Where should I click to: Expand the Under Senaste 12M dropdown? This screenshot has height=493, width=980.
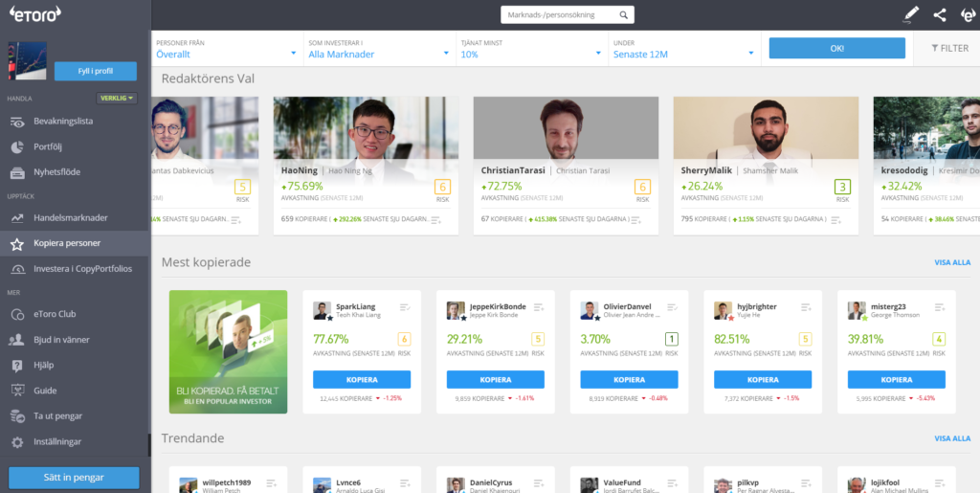click(x=683, y=50)
